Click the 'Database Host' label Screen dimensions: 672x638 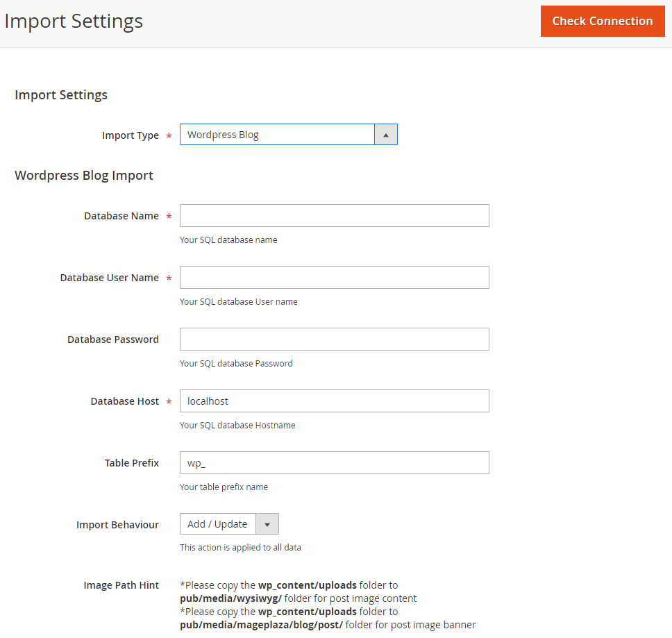point(125,401)
